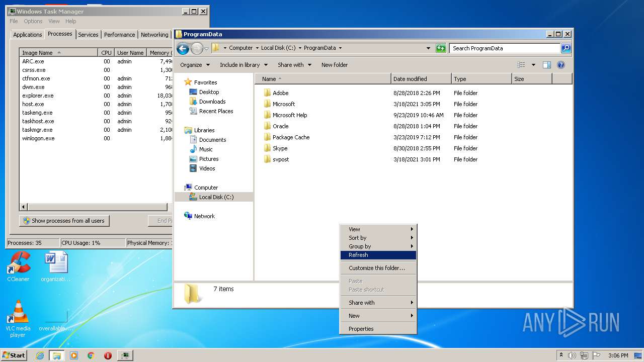This screenshot has width=644, height=362.
Task: Expand the Group by submenu
Action: point(378,246)
